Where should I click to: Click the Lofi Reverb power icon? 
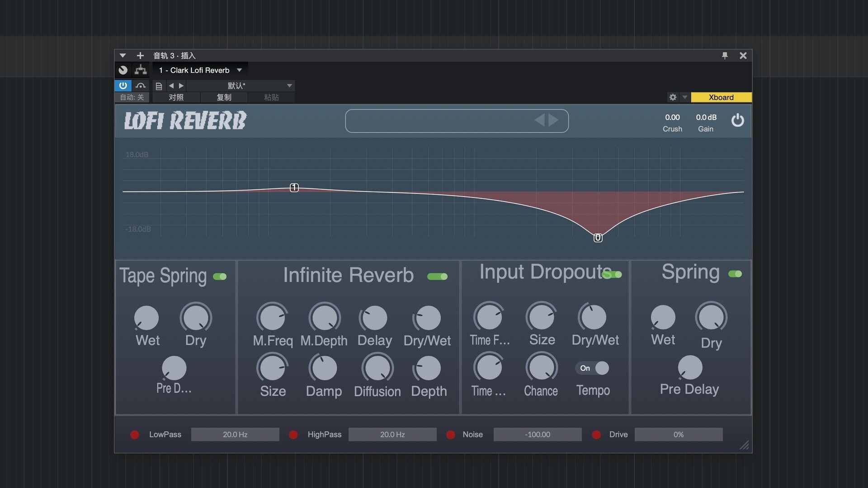coord(737,120)
